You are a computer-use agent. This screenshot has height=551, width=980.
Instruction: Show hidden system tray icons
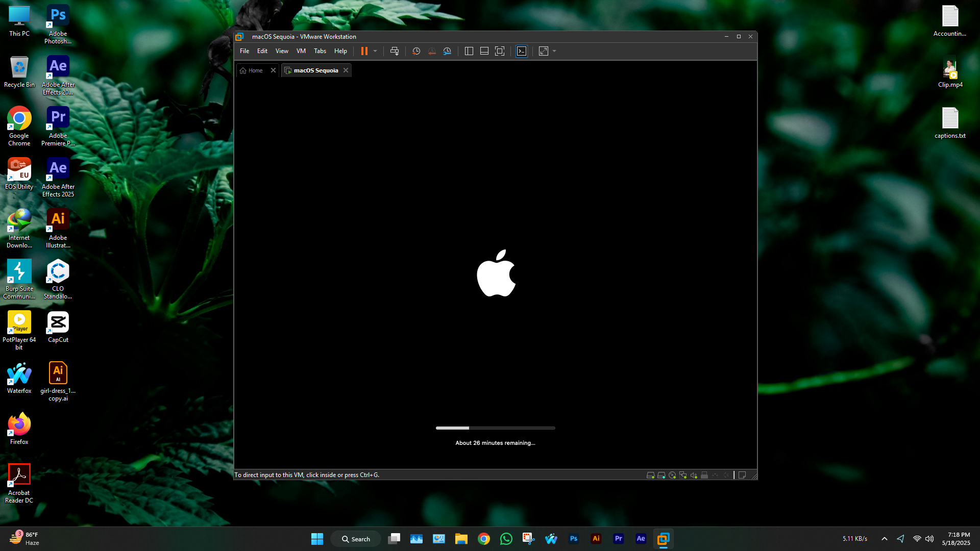tap(885, 539)
